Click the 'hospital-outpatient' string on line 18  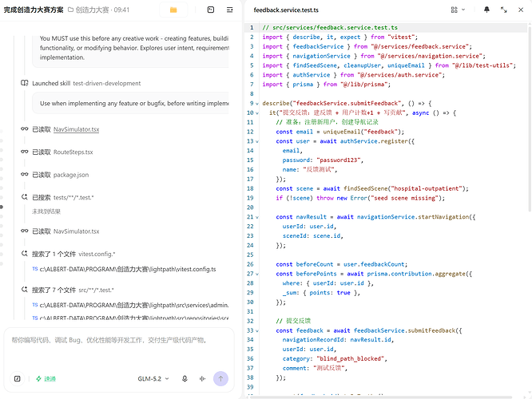click(427, 188)
